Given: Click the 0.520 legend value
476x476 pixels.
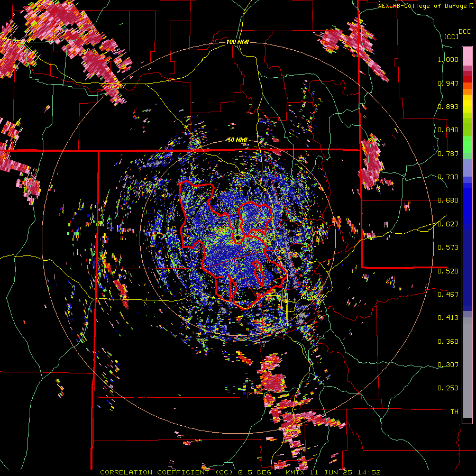Looking at the screenshot, I should pyautogui.click(x=448, y=271).
